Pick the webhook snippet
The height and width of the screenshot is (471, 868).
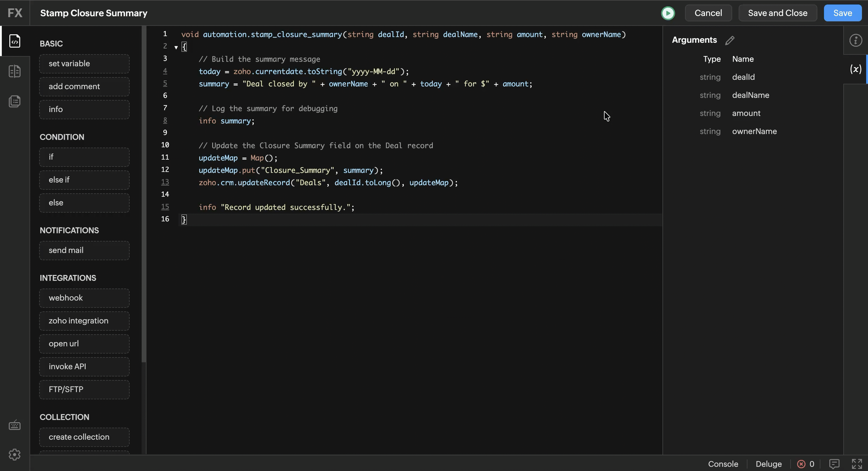[84, 298]
